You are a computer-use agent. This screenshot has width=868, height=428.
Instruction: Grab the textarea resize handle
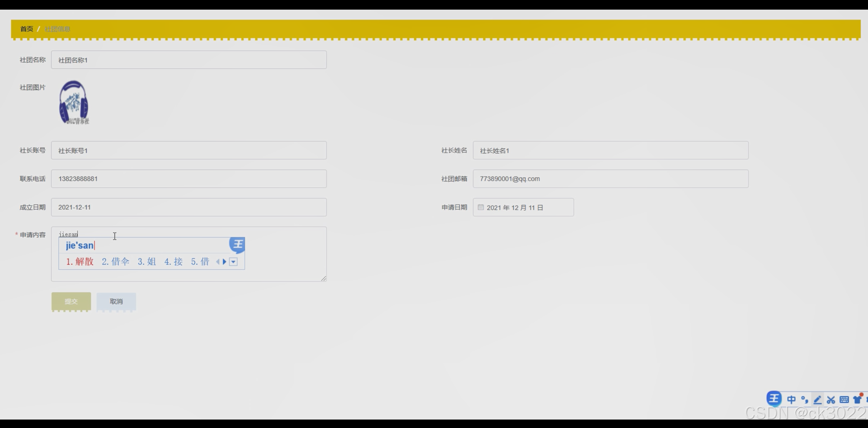324,278
